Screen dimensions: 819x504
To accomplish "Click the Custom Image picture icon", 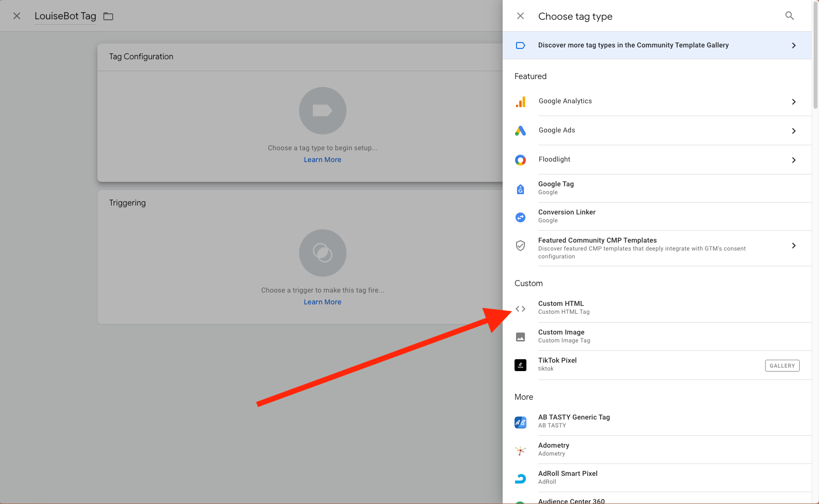I will (520, 337).
